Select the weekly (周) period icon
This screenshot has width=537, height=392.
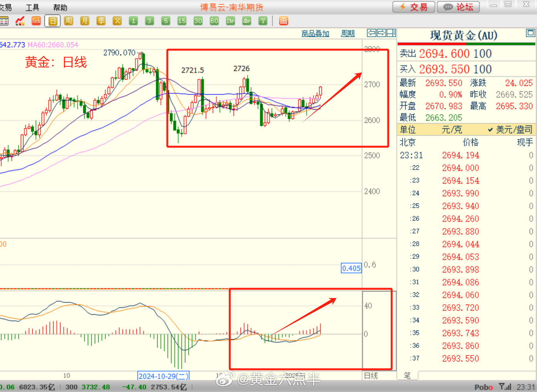point(69,21)
